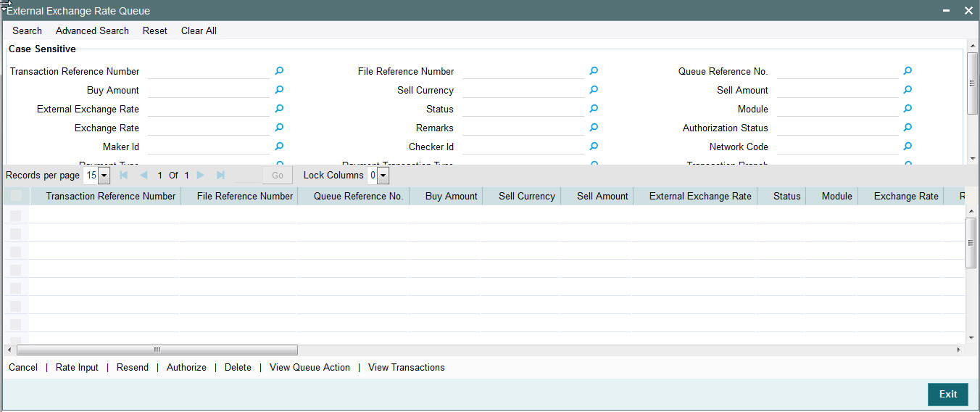Go to first page of records
This screenshot has height=412, width=980.
click(123, 176)
